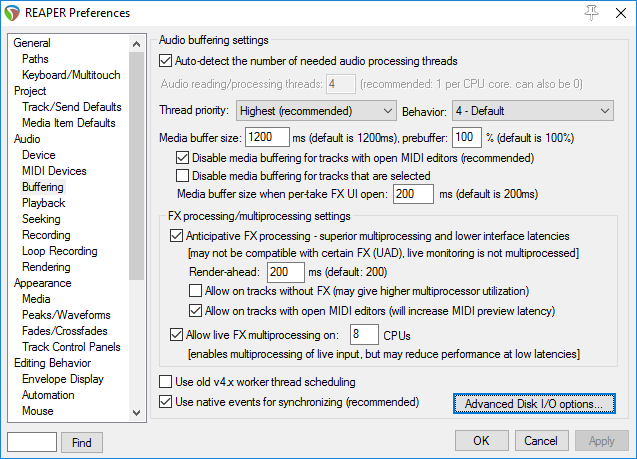Click per-take FX UI buffer size field

point(413,194)
